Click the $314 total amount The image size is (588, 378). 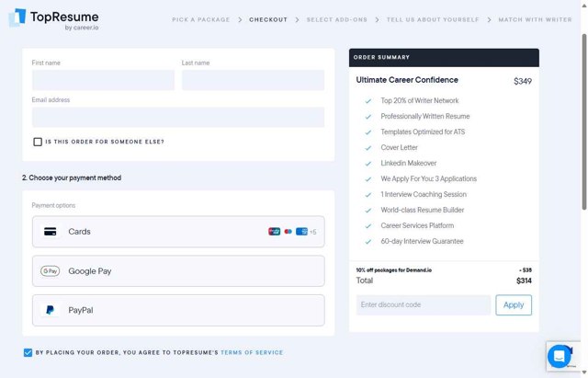(524, 281)
